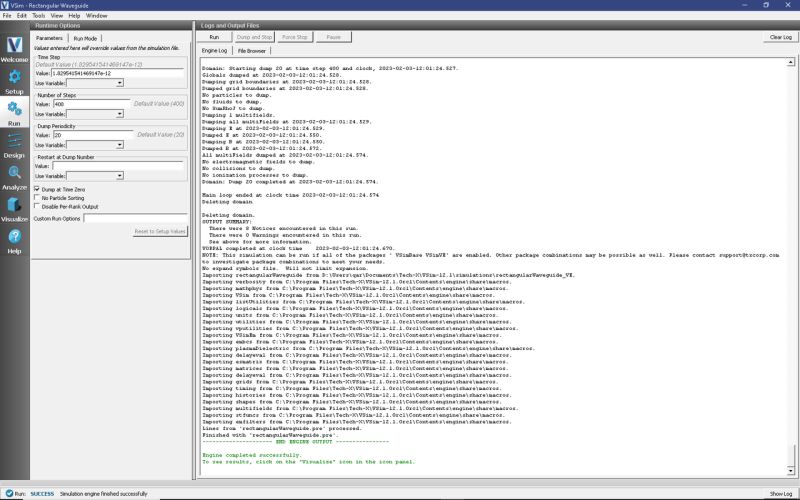
Task: Click the Number of Steps value field
Action: 92,104
